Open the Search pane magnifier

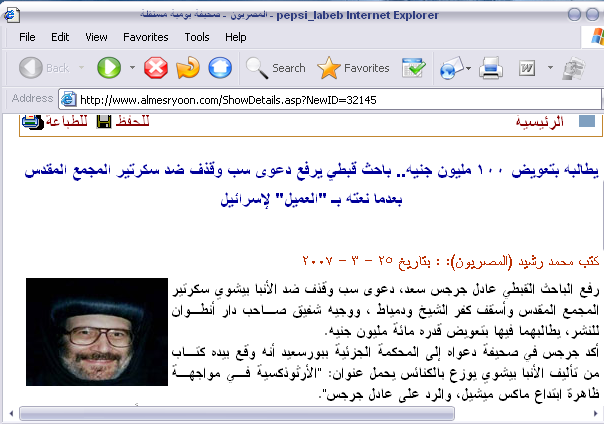257,68
